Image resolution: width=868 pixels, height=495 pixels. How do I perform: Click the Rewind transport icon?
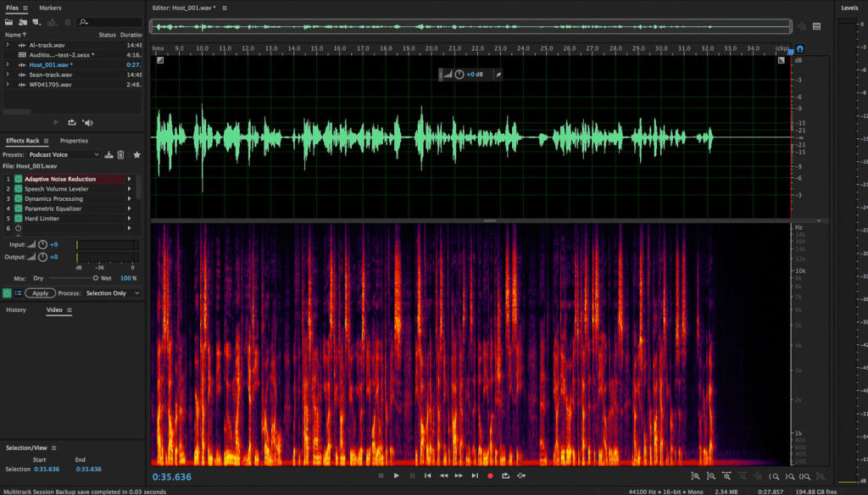click(444, 475)
